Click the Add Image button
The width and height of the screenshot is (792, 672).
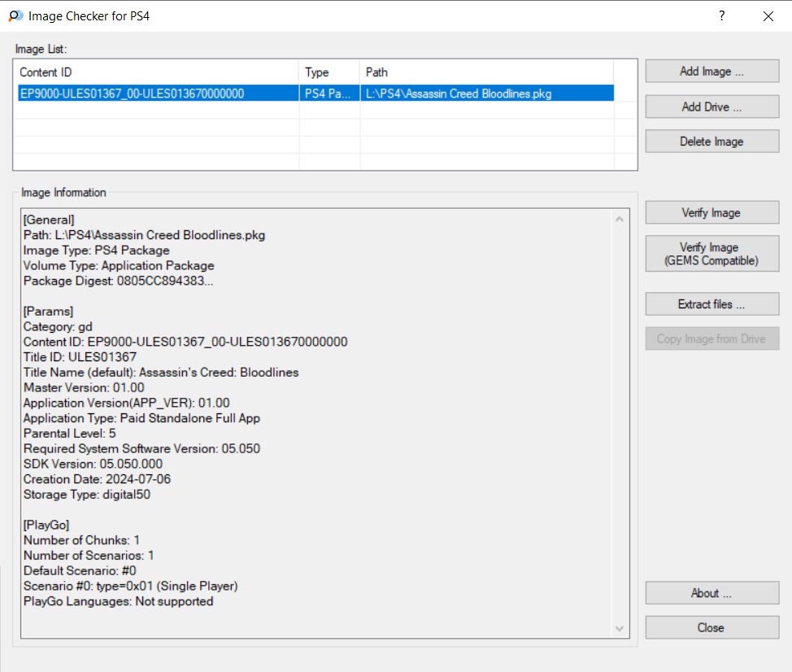(711, 72)
